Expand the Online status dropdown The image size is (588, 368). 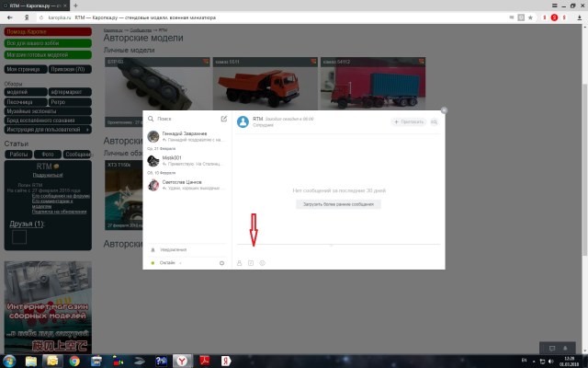168,263
